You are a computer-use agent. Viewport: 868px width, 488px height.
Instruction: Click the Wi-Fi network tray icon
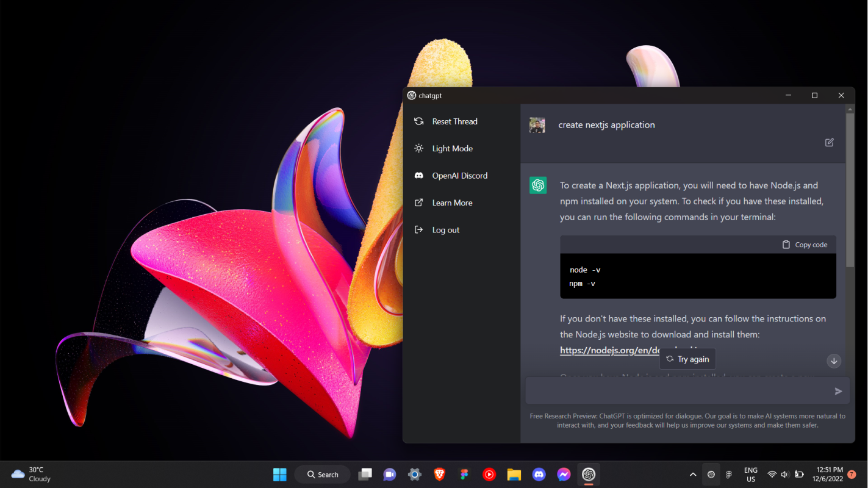[772, 475]
